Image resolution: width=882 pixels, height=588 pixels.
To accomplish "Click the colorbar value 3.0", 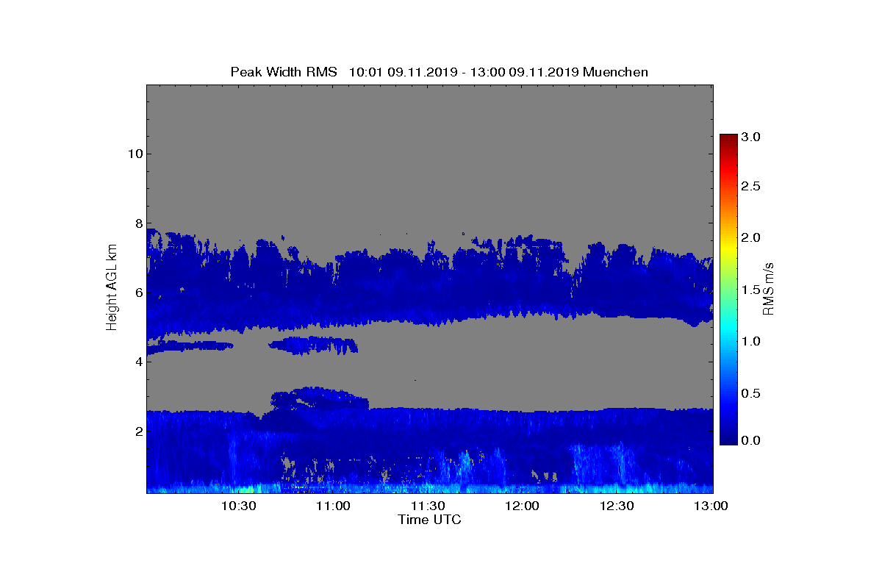I will click(750, 137).
